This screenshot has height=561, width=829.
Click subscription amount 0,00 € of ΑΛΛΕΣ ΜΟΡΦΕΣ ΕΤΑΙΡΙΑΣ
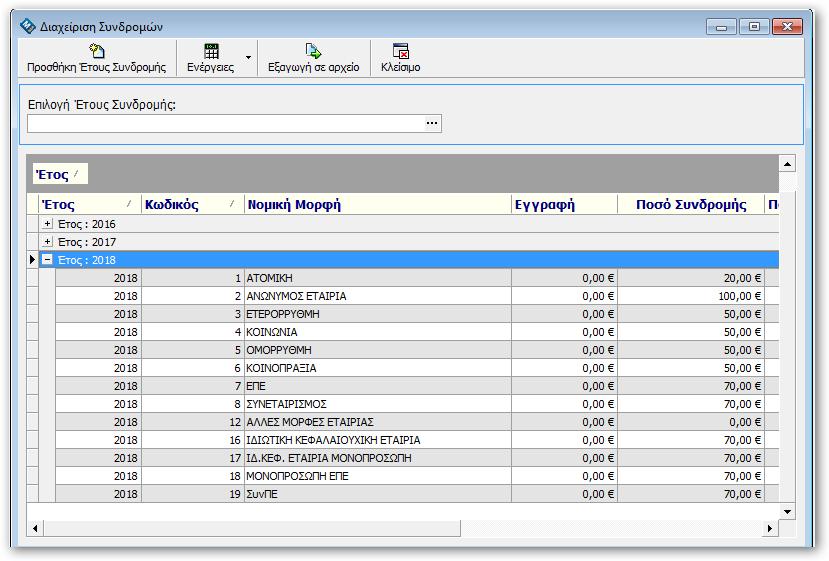(x=691, y=421)
